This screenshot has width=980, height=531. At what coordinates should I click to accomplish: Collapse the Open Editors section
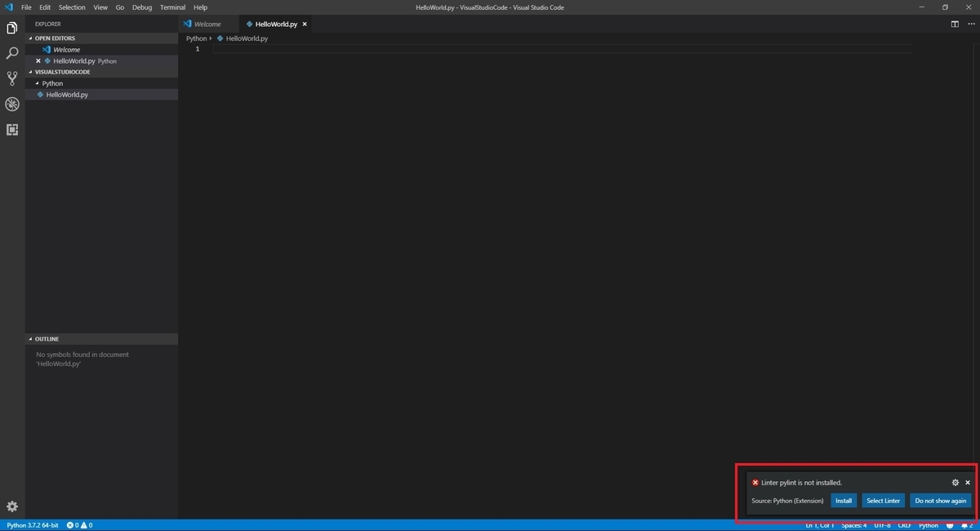coord(101,38)
